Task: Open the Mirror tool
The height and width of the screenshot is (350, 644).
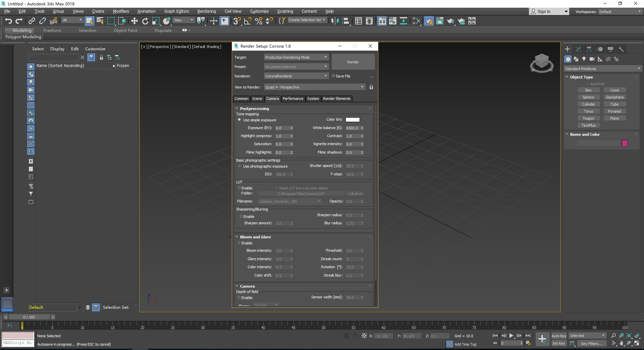Action: [x=334, y=21]
